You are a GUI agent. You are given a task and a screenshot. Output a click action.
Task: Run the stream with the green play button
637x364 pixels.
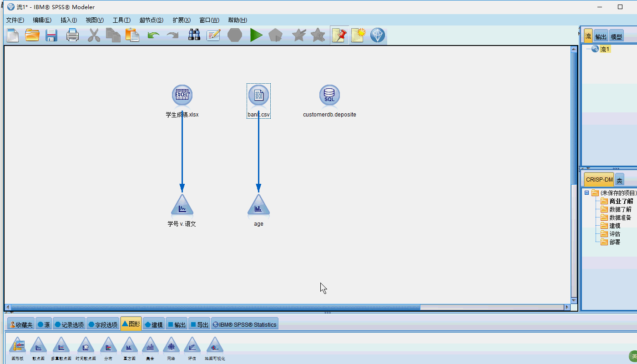[256, 35]
